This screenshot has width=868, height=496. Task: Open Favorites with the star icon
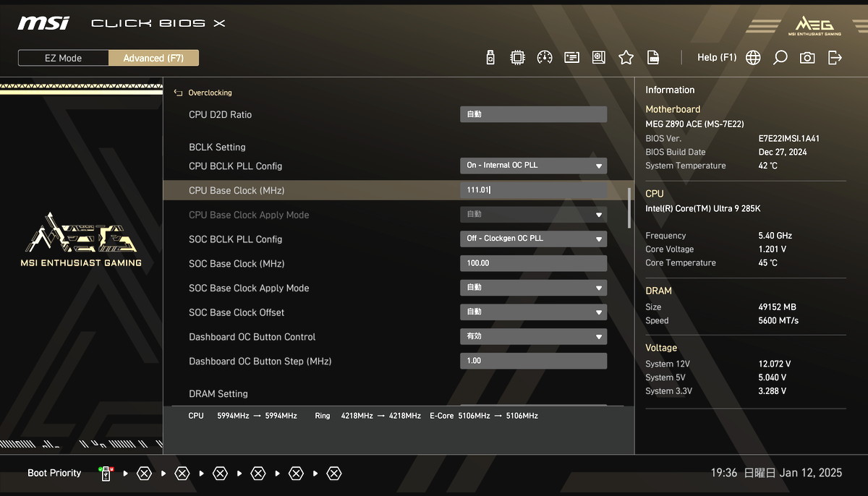click(626, 58)
